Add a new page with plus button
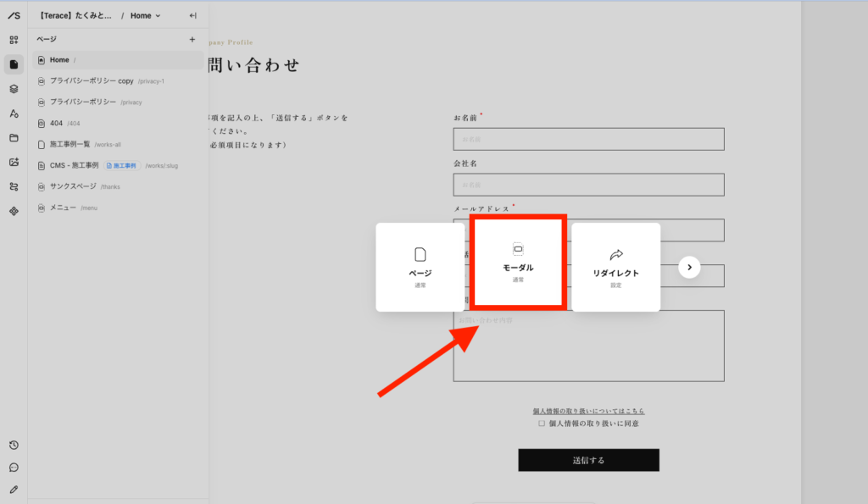Viewport: 868px width, 504px height. [192, 39]
